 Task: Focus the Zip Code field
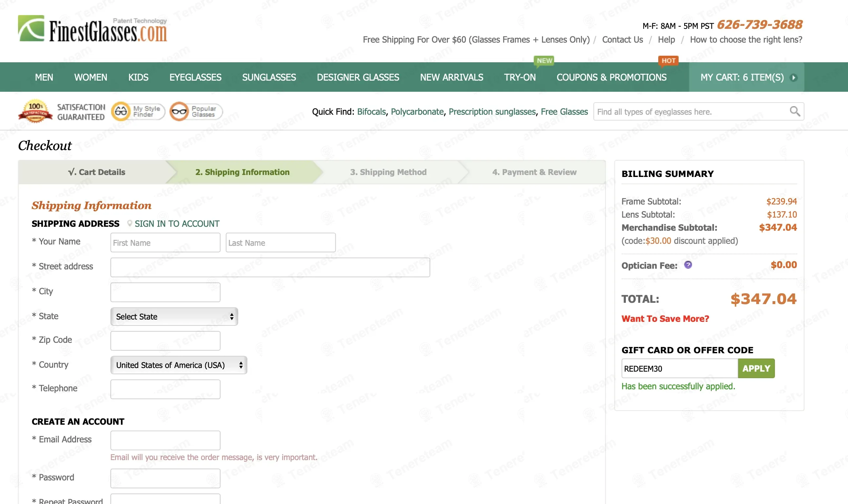pyautogui.click(x=165, y=340)
